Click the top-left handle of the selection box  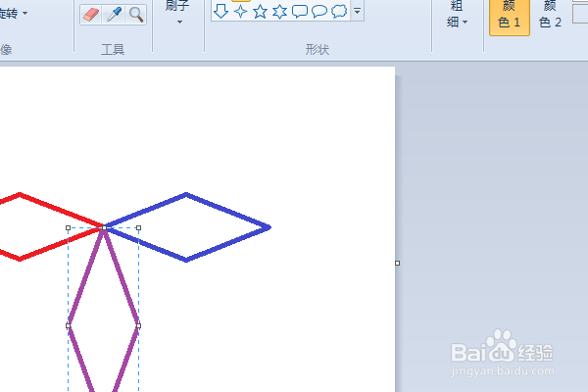(68, 227)
